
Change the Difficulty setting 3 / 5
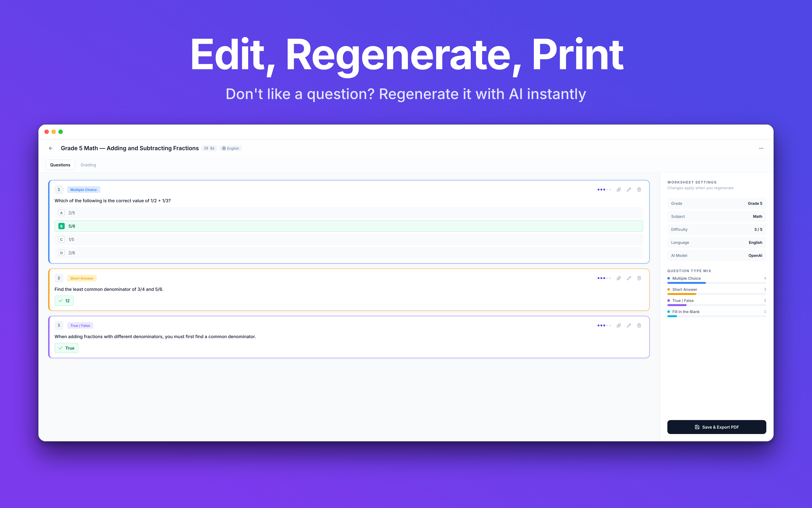(716, 230)
